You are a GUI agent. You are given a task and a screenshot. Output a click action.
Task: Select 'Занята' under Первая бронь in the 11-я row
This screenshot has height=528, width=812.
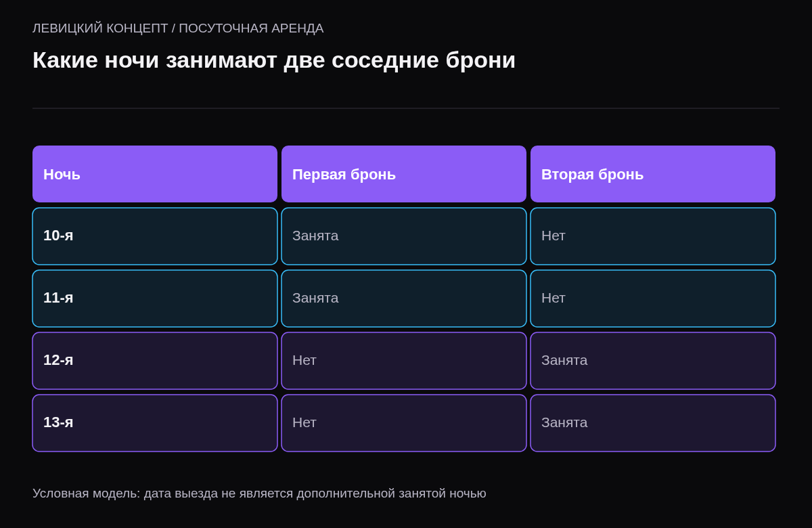pos(404,299)
